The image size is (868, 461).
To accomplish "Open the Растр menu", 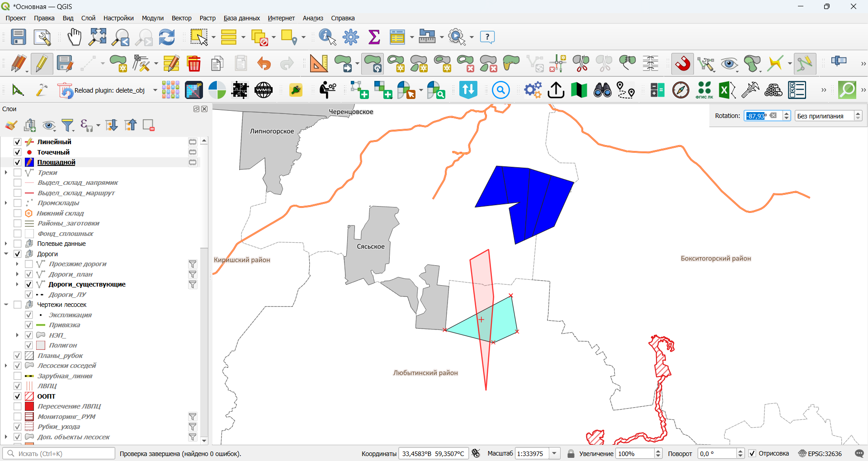I will tap(208, 18).
